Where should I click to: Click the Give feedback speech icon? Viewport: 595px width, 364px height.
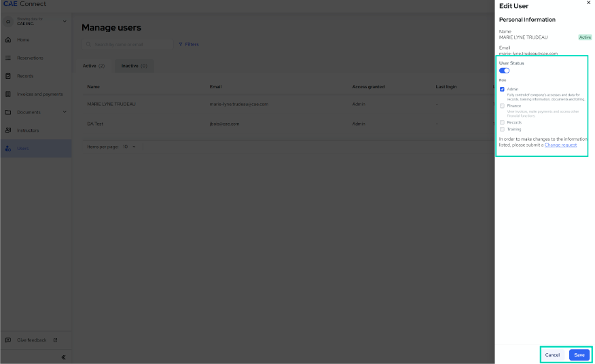(8, 340)
